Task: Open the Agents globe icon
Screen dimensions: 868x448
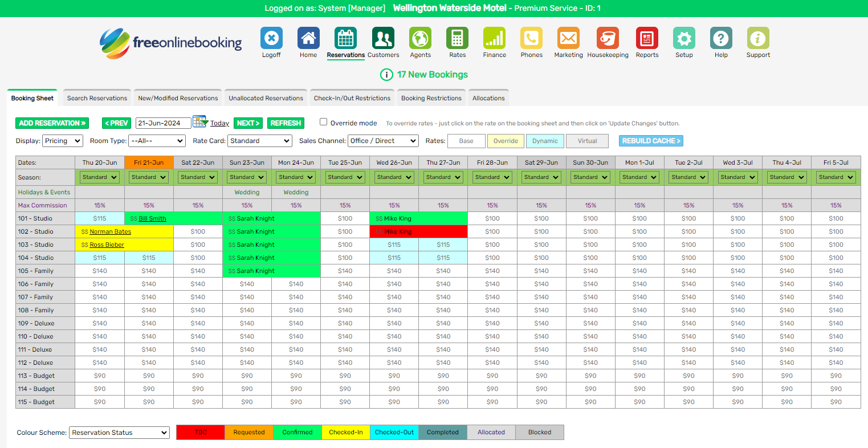Action: (x=420, y=38)
